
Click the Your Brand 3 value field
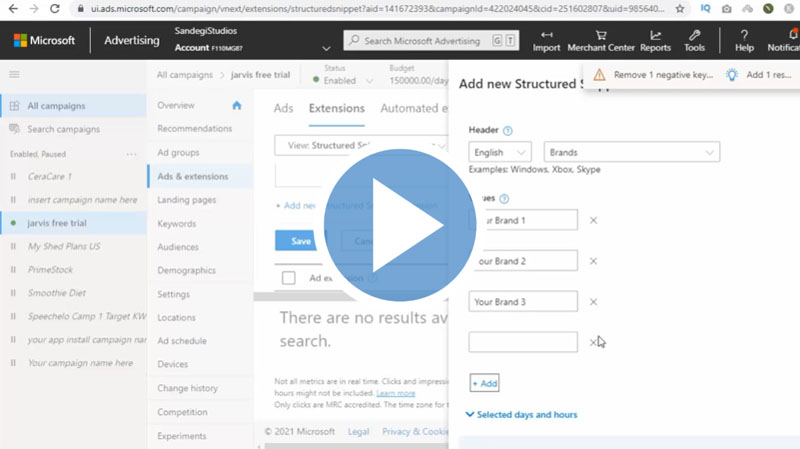coord(523,302)
